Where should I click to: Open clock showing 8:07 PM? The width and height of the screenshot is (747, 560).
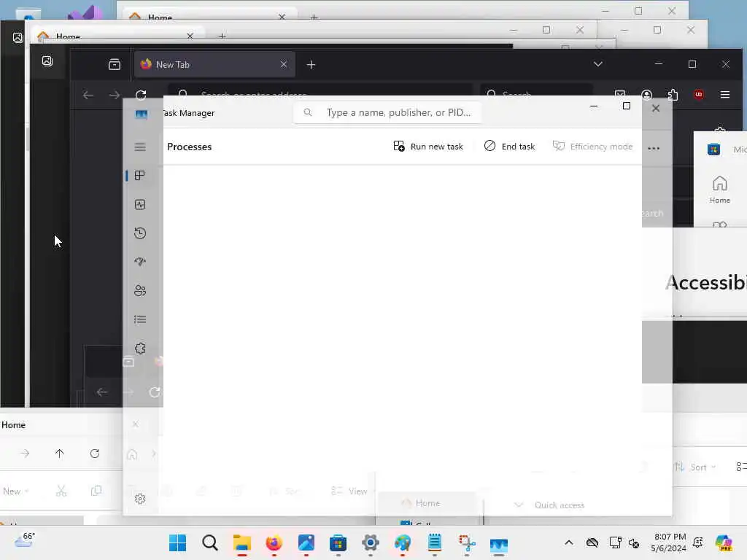670,542
